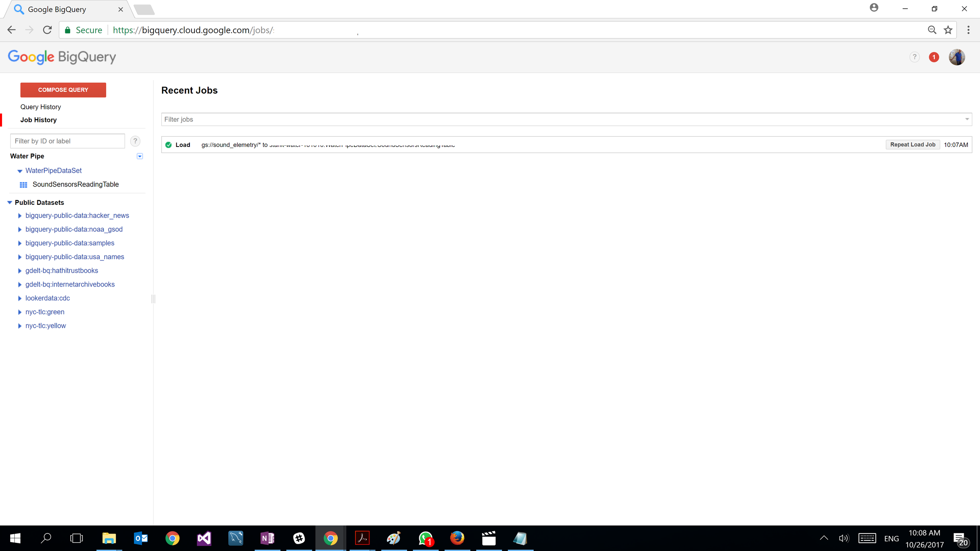The image size is (980, 551).
Task: Close the Google BigQuery tab
Action: click(120, 9)
